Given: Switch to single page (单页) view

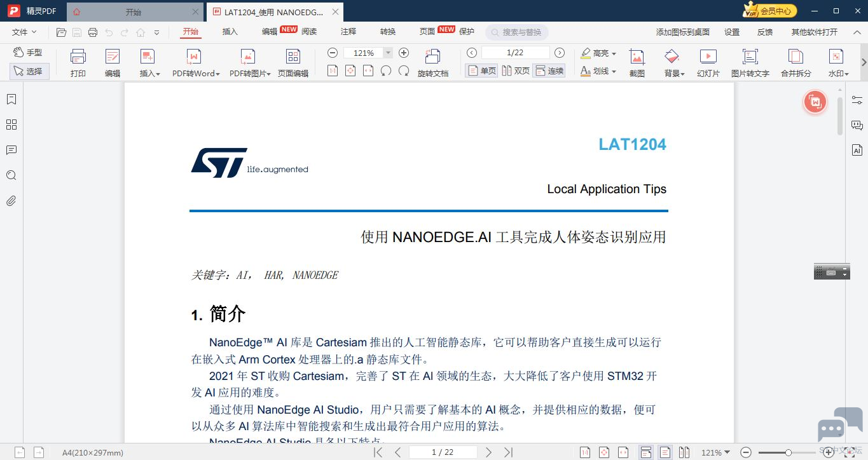Looking at the screenshot, I should [481, 71].
